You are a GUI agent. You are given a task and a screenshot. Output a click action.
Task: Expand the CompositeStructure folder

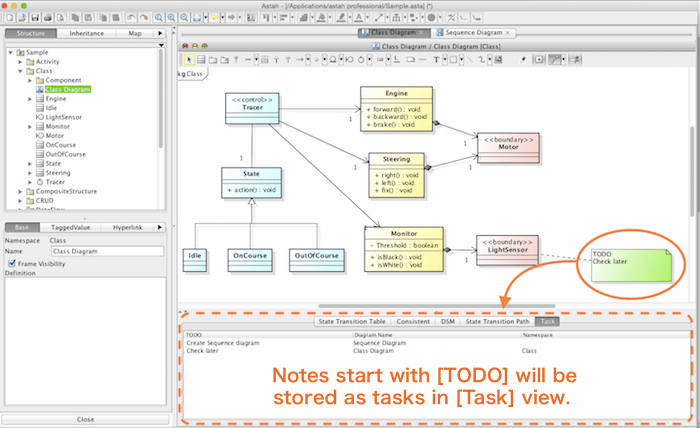point(21,190)
